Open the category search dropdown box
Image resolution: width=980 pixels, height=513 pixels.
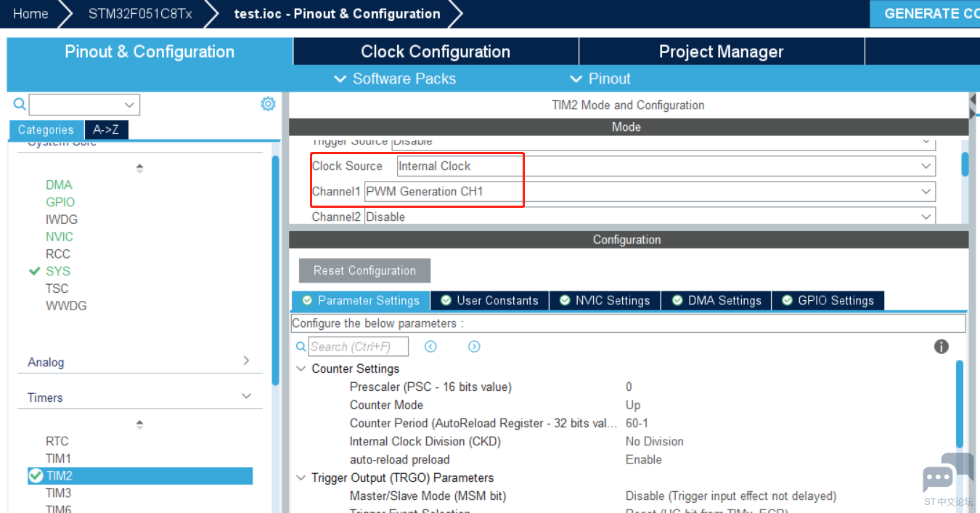click(84, 105)
